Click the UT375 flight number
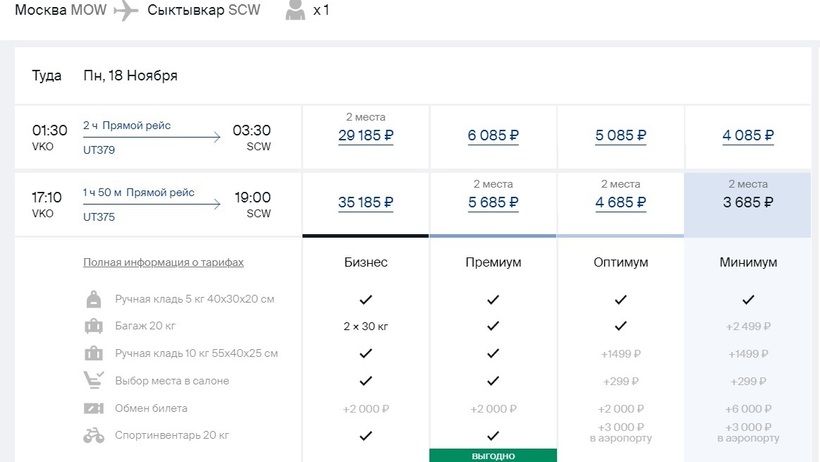The height and width of the screenshot is (462, 820). click(98, 215)
